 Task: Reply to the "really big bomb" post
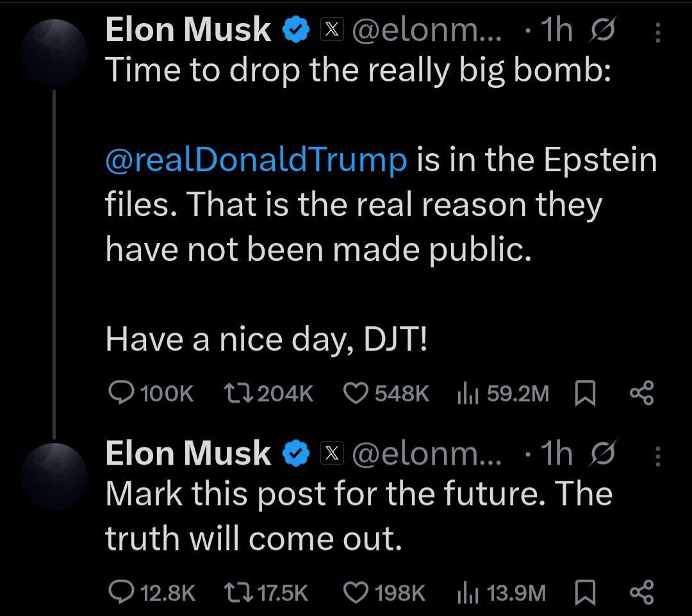tap(119, 393)
